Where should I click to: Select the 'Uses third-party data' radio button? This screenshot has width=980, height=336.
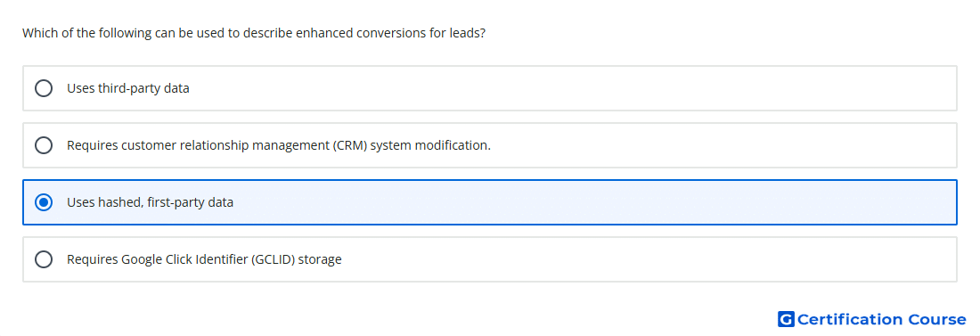coord(44,88)
